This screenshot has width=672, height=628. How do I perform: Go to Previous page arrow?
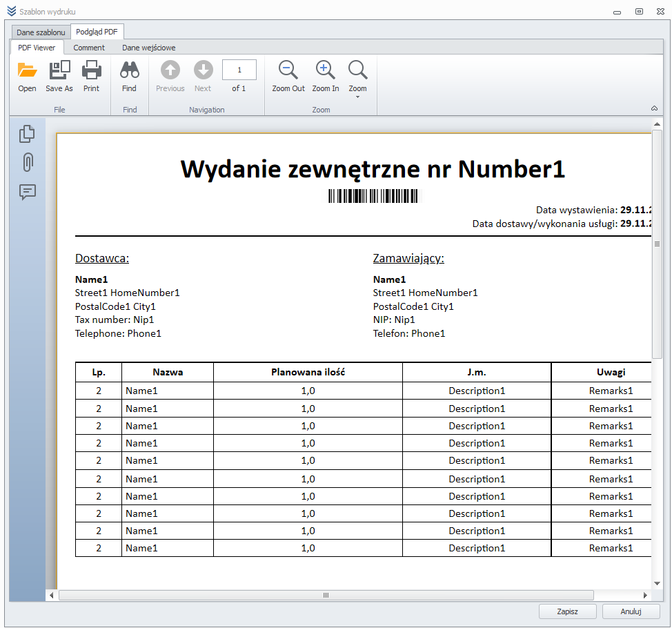click(170, 77)
